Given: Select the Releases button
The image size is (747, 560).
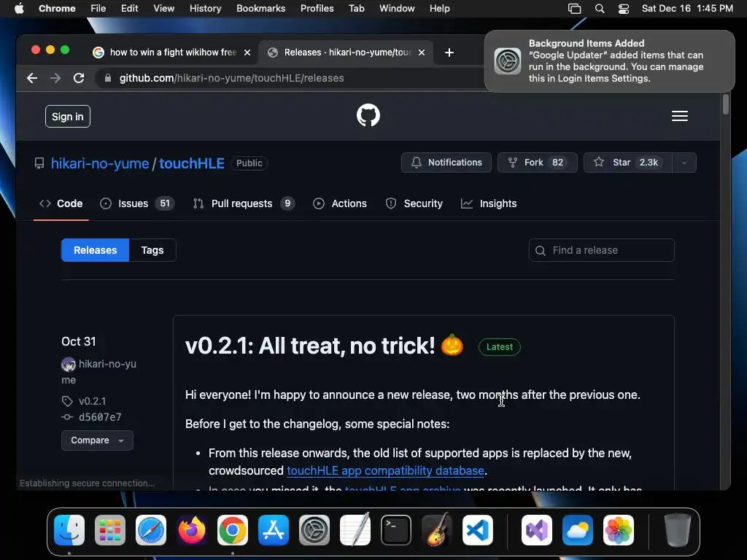Looking at the screenshot, I should pyautogui.click(x=96, y=251).
